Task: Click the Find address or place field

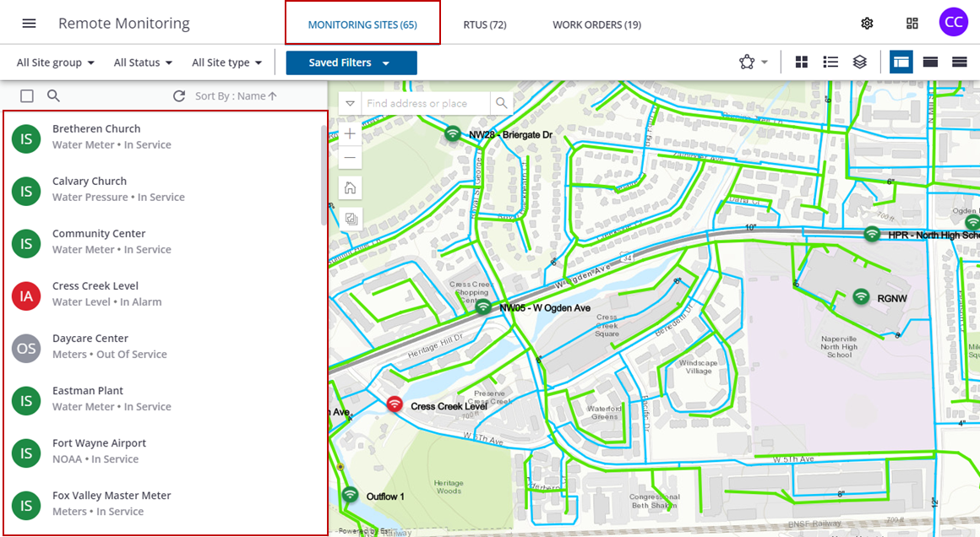Action: coord(427,103)
